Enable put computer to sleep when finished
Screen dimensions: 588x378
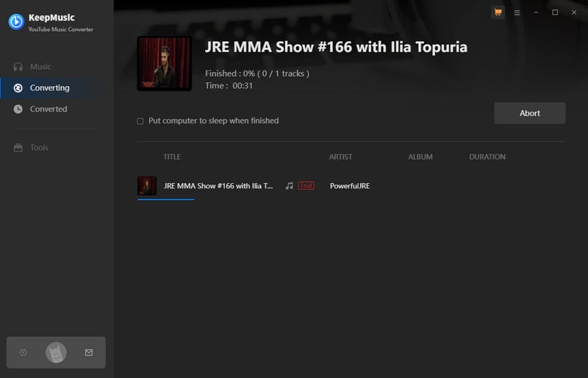click(140, 121)
